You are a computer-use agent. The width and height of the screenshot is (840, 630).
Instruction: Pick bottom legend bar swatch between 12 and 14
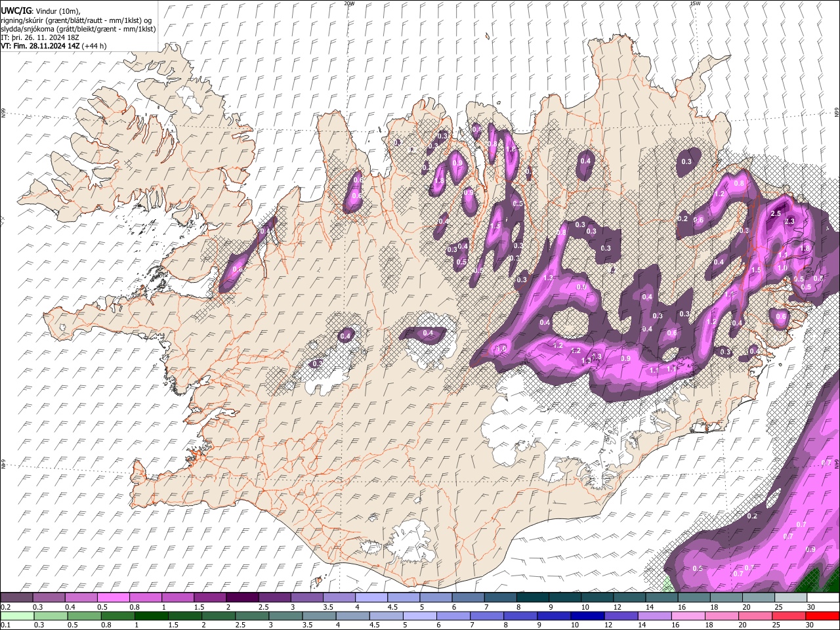623,616
